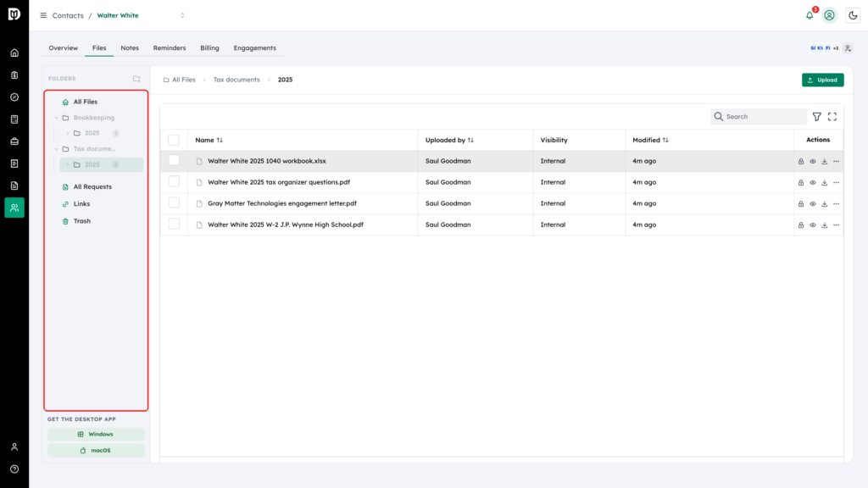Open the highlighted contacts icon in sidebar

pos(14,208)
